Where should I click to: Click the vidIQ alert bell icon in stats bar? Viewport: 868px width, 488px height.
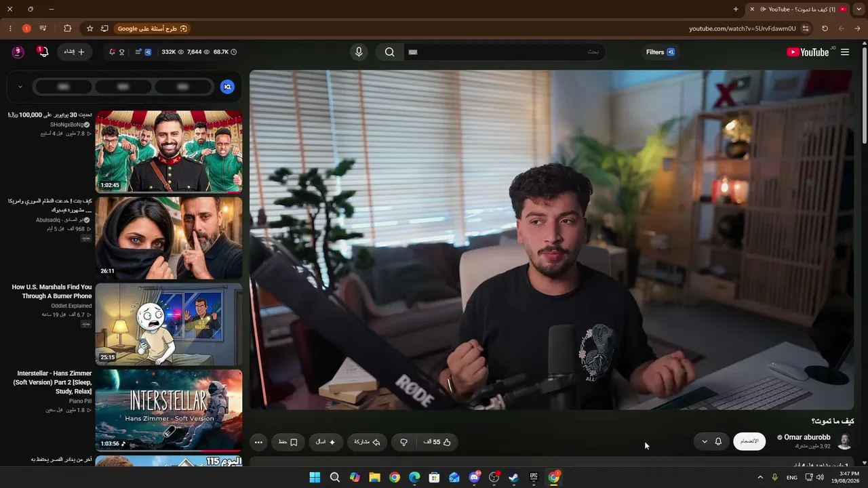(112, 52)
